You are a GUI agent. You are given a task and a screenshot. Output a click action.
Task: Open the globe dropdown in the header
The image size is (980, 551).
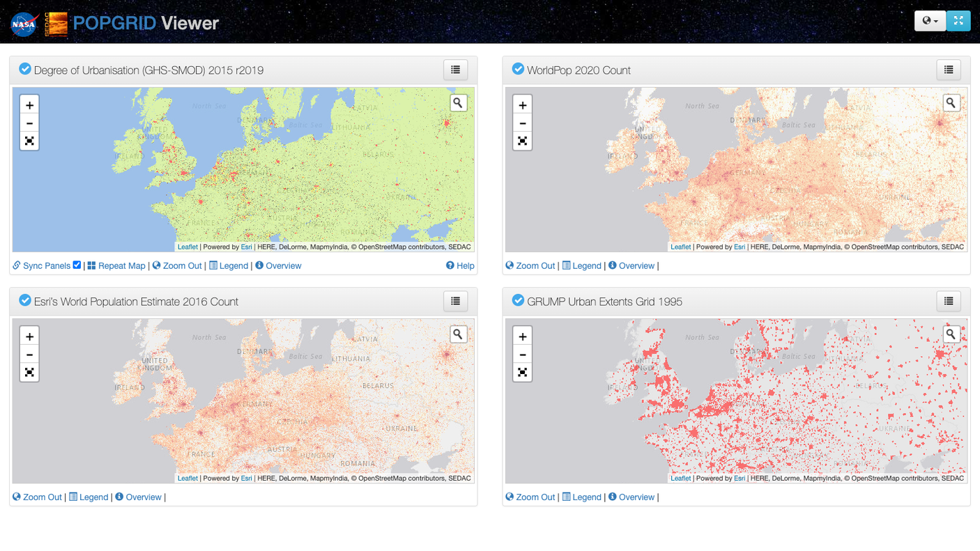[x=930, y=21]
